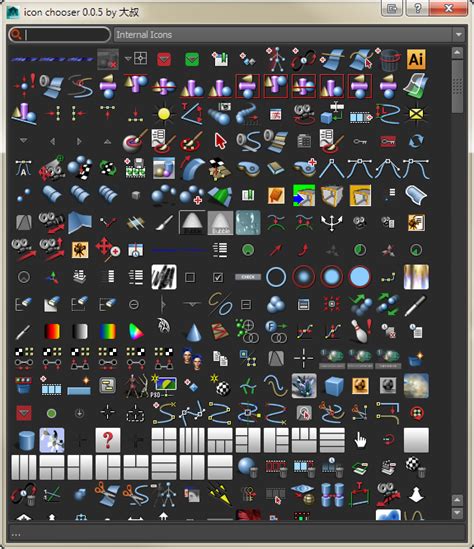Select the gray CHECK label button icon

[x=248, y=277]
